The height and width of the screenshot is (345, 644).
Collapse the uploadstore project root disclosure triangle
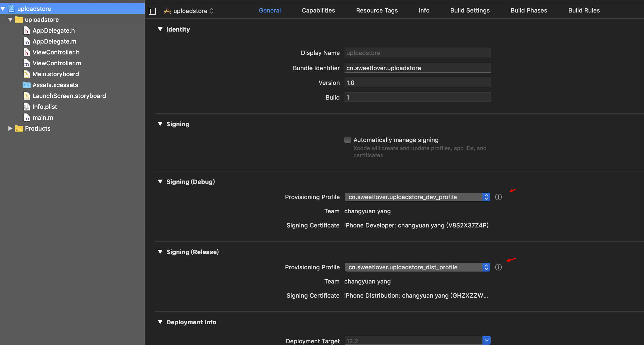coord(3,9)
